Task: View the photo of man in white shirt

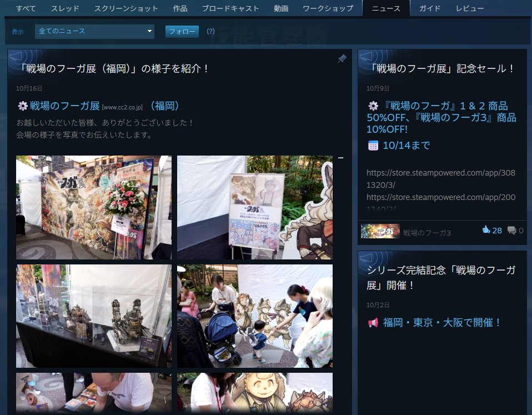Action: coord(94,393)
